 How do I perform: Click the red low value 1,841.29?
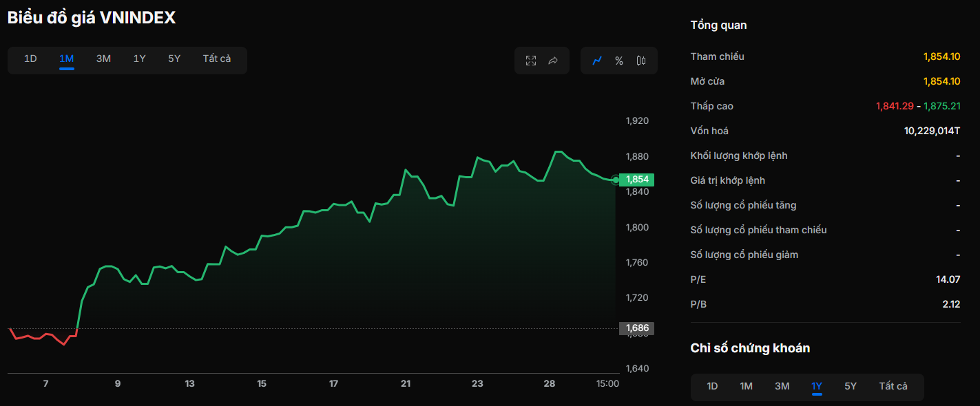point(895,106)
